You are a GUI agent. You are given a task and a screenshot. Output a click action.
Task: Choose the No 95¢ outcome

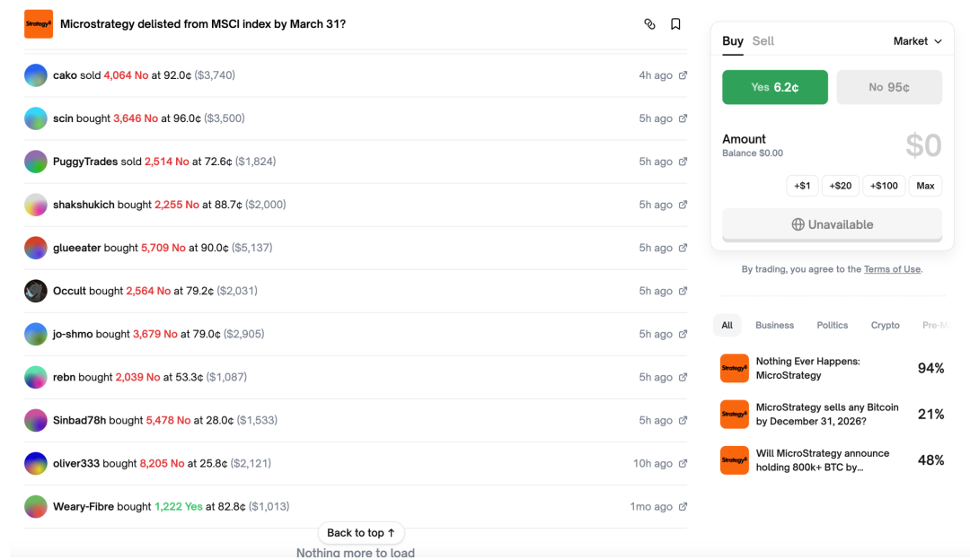[889, 87]
